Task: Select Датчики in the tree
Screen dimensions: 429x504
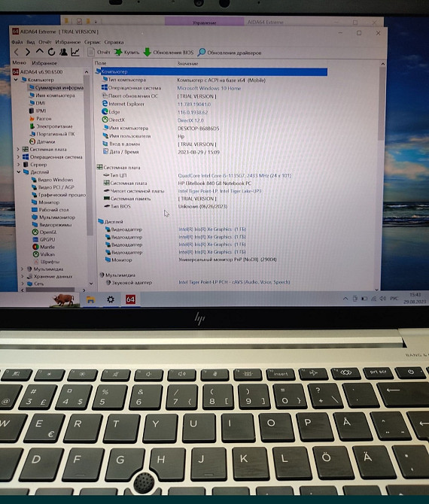Action: click(42, 141)
